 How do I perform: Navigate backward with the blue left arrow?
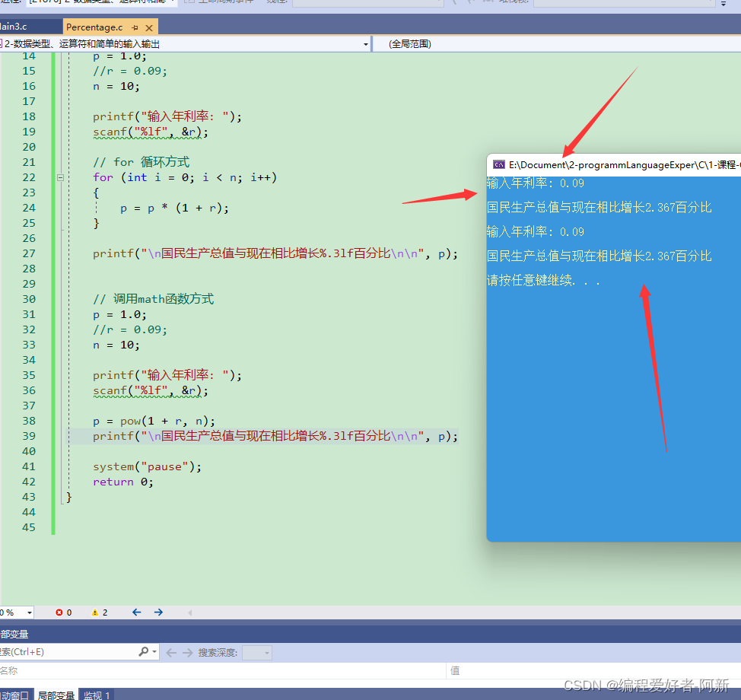[x=137, y=612]
